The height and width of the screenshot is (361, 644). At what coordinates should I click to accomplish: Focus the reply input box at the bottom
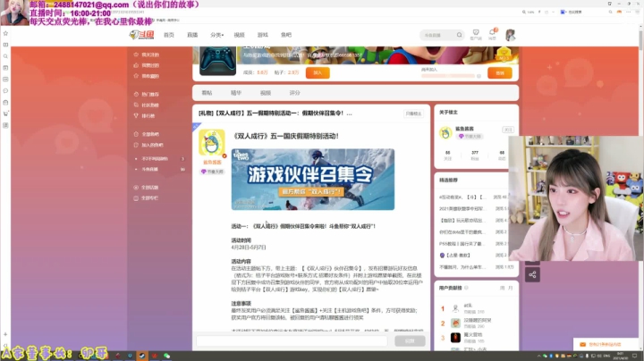tap(292, 341)
